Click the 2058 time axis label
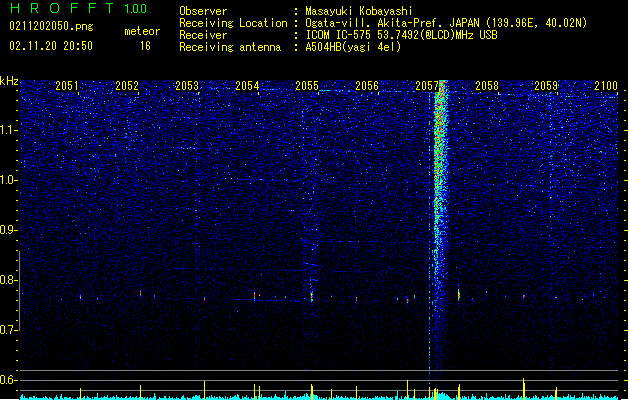The image size is (629, 400). pos(487,86)
